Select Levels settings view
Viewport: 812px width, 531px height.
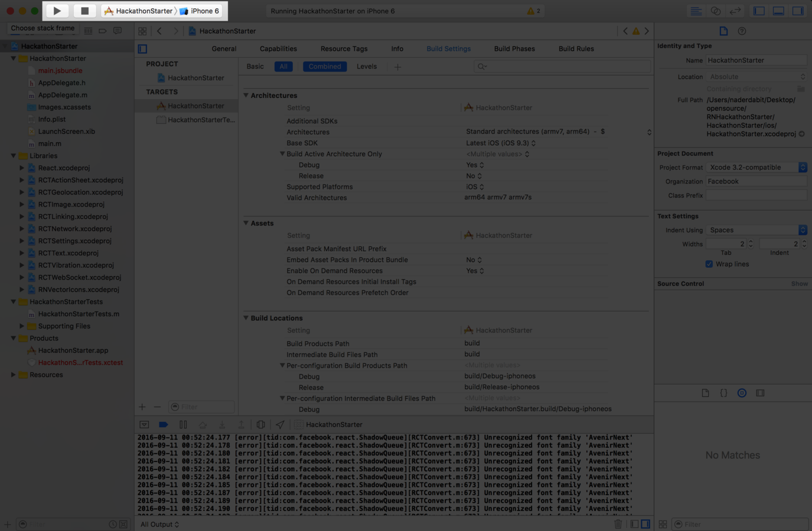point(367,67)
